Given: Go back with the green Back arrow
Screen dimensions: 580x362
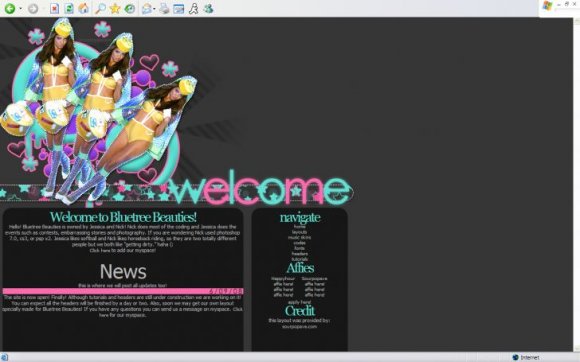Looking at the screenshot, I should pyautogui.click(x=10, y=9).
